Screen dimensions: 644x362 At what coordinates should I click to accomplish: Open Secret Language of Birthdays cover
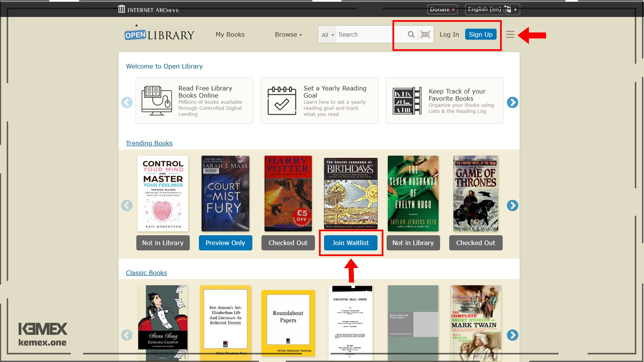(x=351, y=194)
